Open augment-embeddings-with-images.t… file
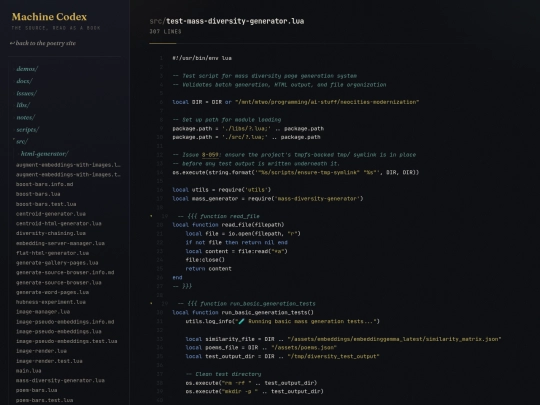 point(68,175)
